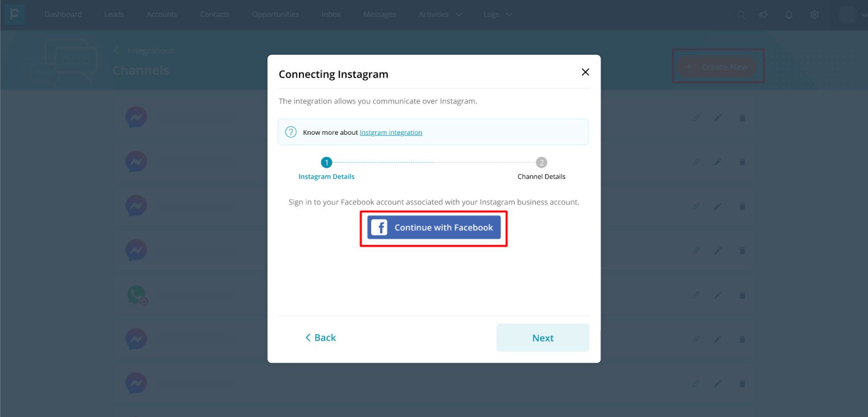Viewport: 868px width, 417px height.
Task: Open the notifications bell icon
Action: (x=789, y=15)
